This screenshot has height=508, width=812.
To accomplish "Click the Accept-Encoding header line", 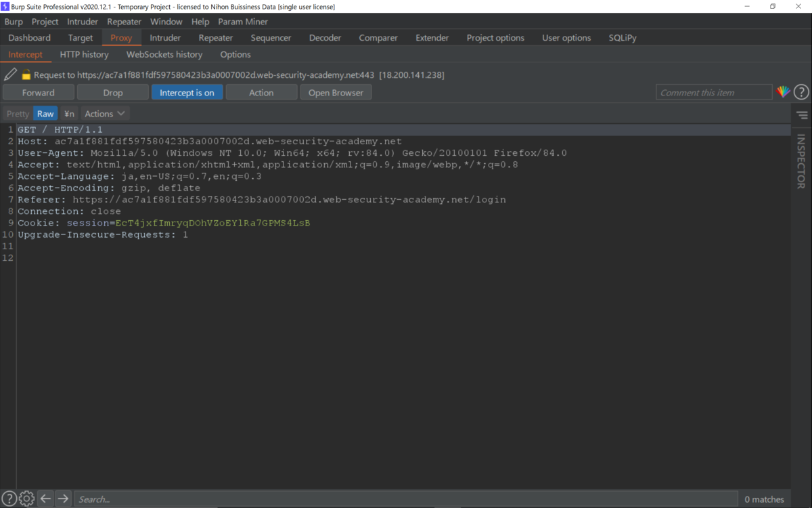I will click(x=109, y=188).
